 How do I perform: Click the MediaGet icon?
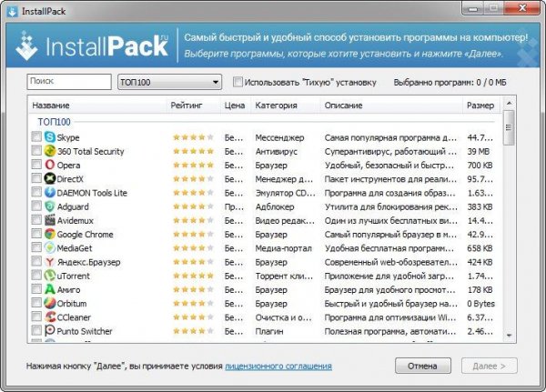[x=50, y=248]
